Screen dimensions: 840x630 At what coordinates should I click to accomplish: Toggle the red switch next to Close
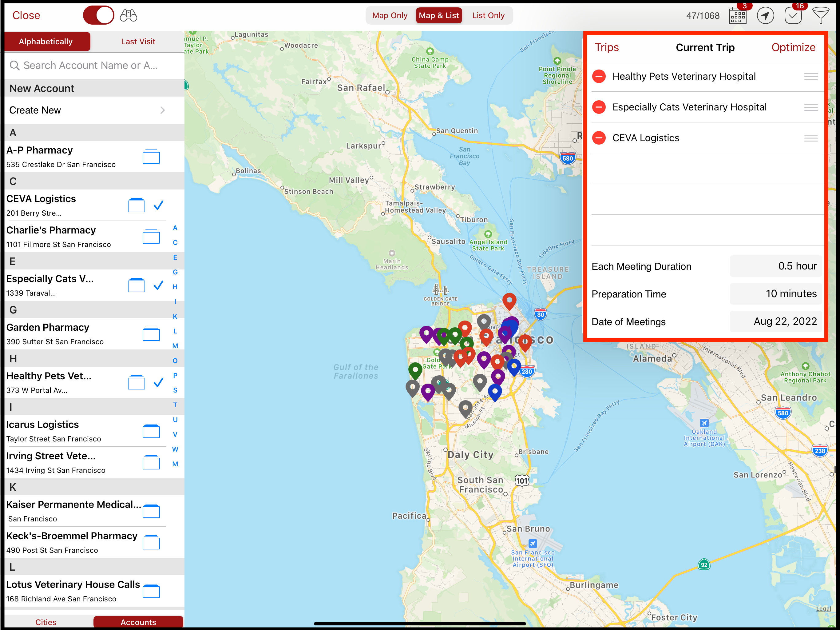tap(98, 16)
